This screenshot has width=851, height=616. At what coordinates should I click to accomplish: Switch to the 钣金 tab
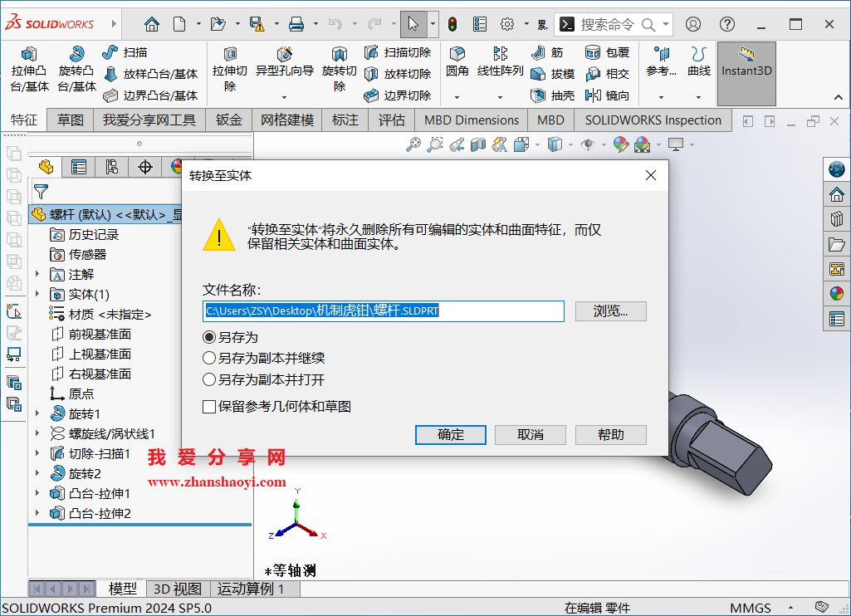(x=228, y=120)
